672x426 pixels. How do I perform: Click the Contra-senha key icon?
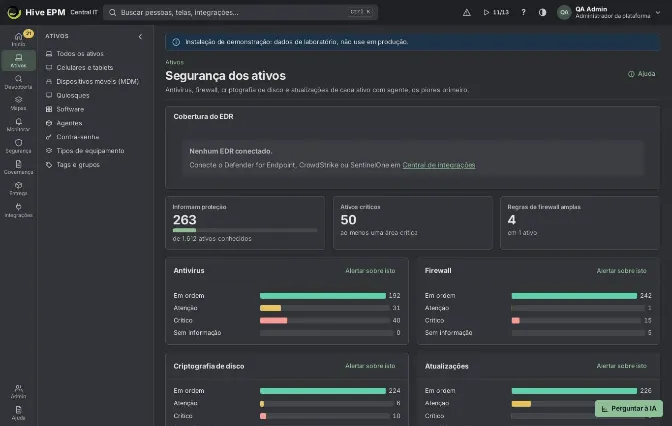tap(49, 137)
